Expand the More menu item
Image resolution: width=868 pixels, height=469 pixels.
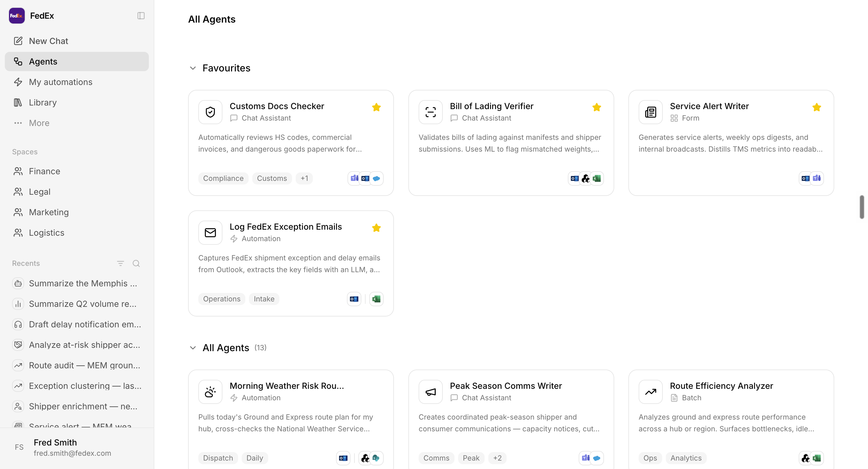click(x=77, y=123)
